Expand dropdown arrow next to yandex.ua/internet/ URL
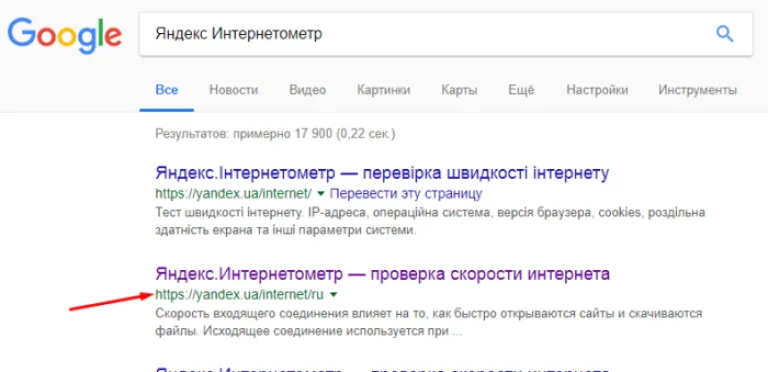This screenshot has width=768, height=372. point(321,194)
